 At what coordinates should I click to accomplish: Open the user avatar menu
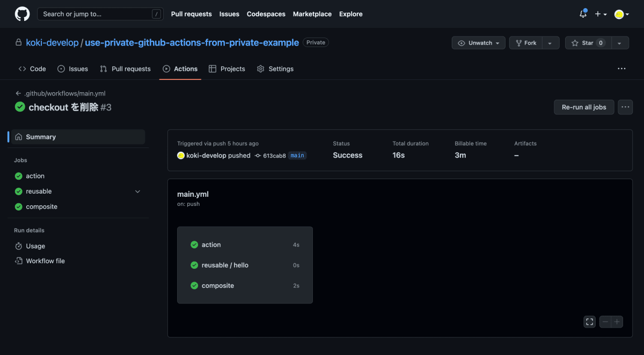(x=621, y=14)
